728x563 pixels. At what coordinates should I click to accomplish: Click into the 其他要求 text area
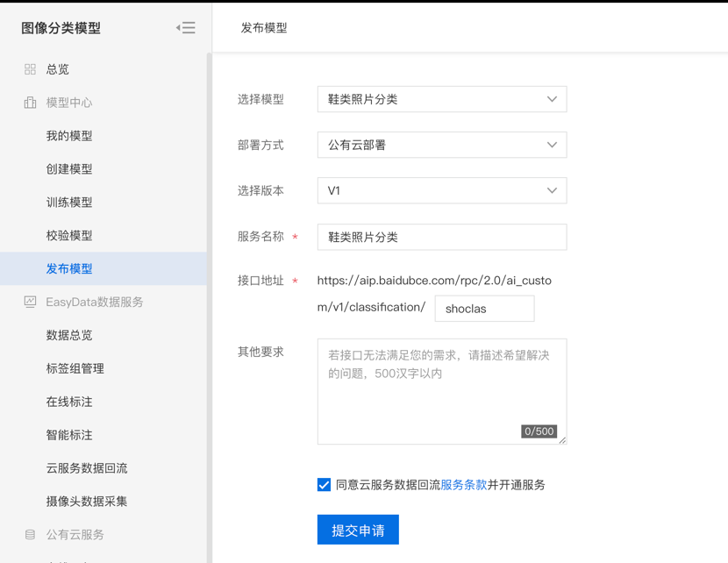pos(441,391)
